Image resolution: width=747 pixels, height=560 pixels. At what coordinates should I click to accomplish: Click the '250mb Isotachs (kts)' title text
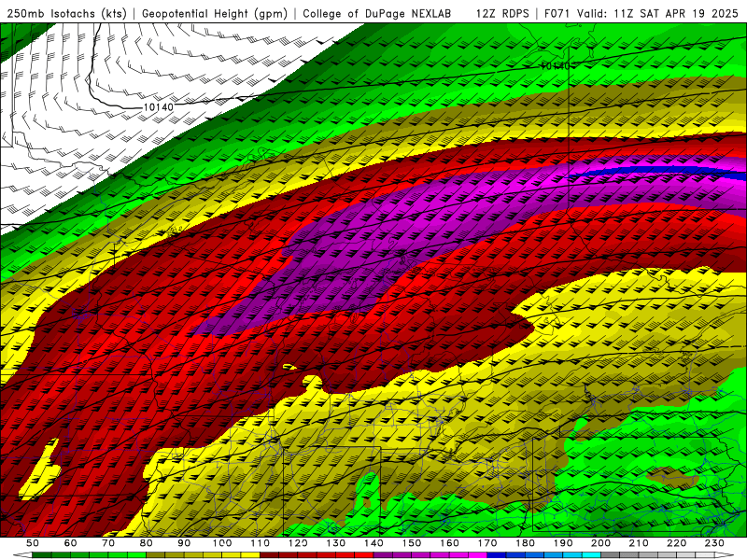coord(66,13)
